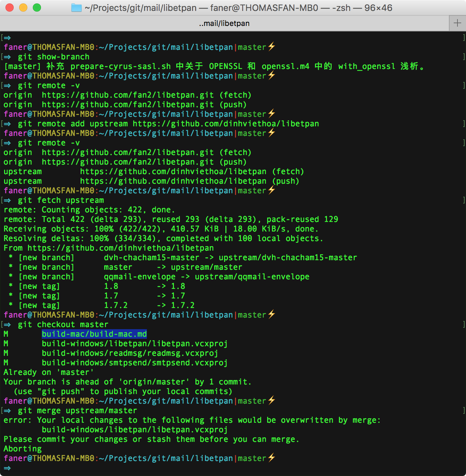This screenshot has height=476, width=466.
Task: Select the '..mail/libetpan' tab
Action: (224, 23)
